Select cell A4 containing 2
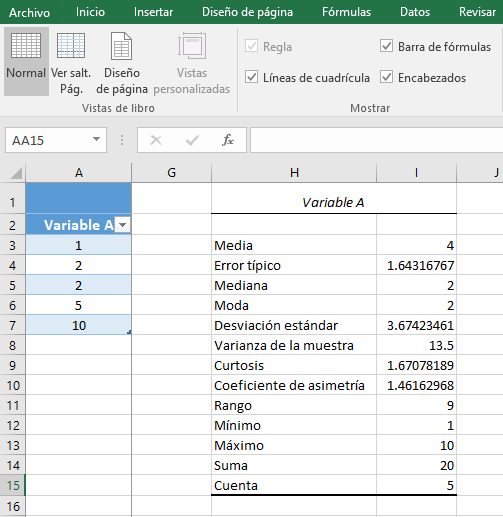This screenshot has height=517, width=503. (79, 265)
